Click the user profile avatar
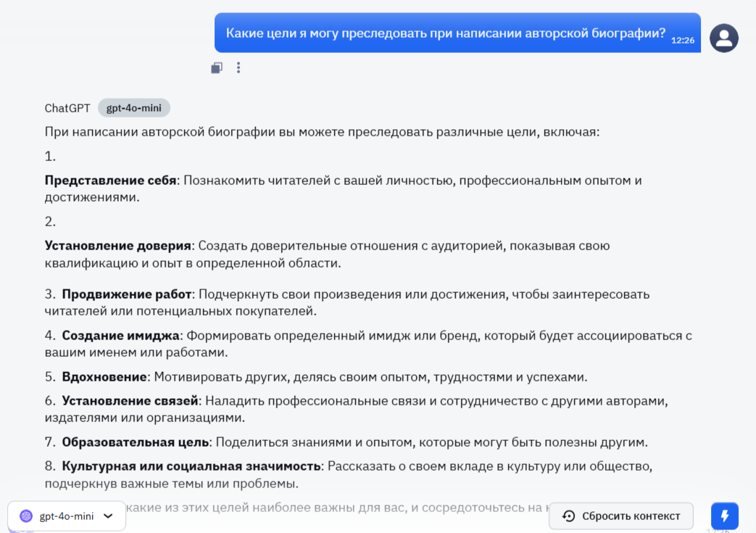The height and width of the screenshot is (533, 756). (723, 38)
